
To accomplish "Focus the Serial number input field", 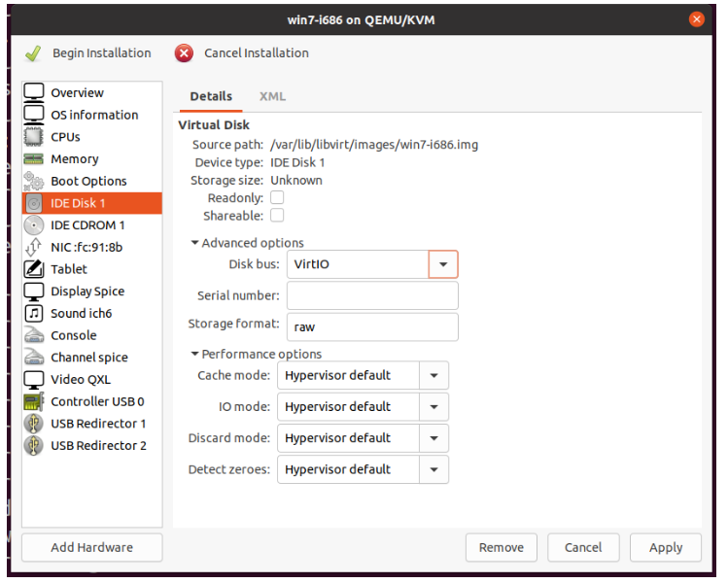I will click(372, 295).
